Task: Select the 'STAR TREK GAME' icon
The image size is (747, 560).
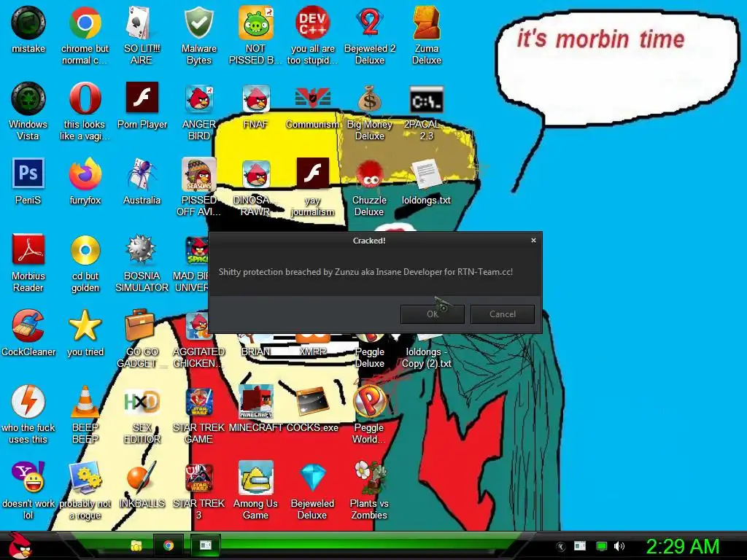Action: [x=198, y=402]
